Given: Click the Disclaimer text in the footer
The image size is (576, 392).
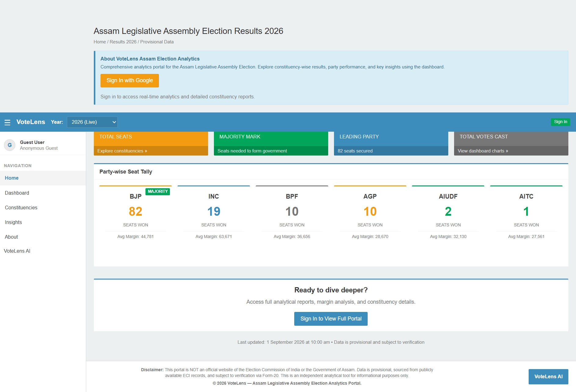Looking at the screenshot, I should tap(287, 373).
